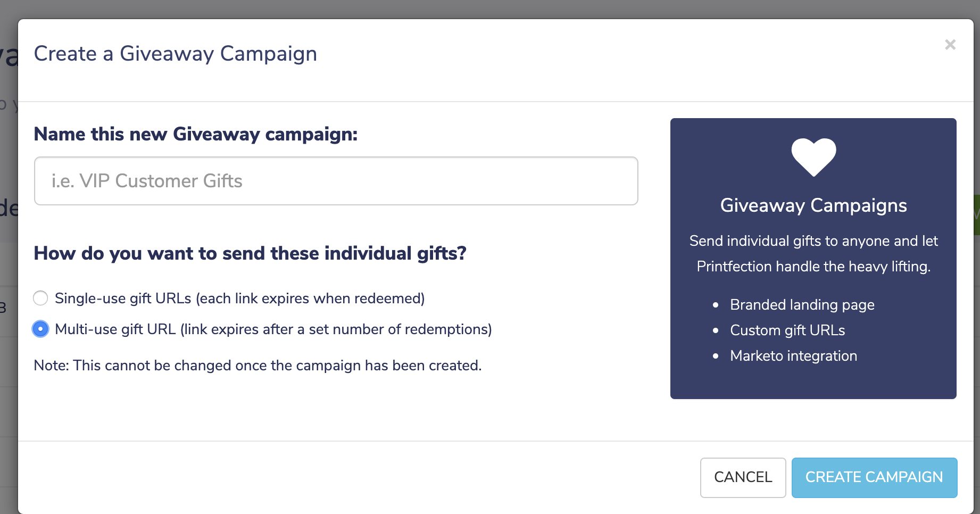Select the Multi-use gift URL radio button
Screen dimensions: 980x514
click(40, 329)
